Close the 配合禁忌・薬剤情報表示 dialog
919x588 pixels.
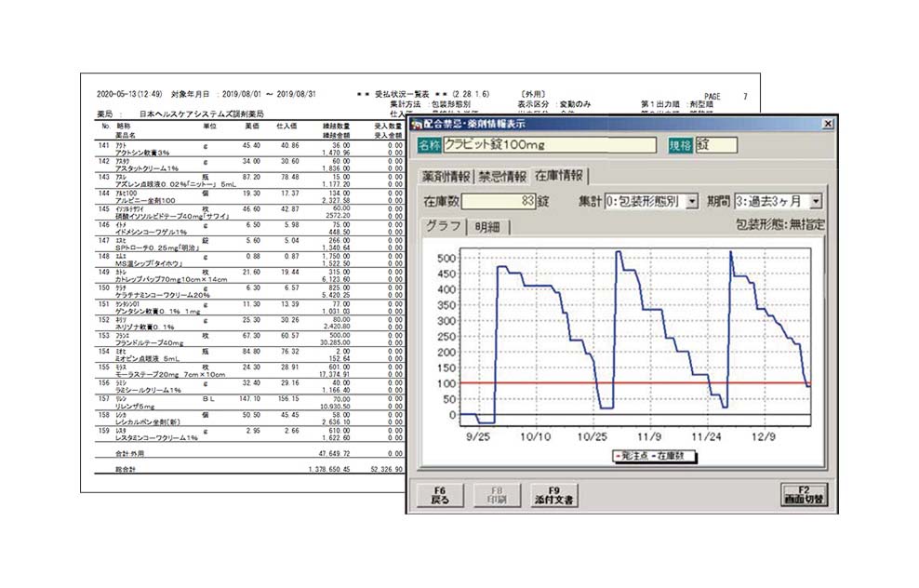pos(828,124)
